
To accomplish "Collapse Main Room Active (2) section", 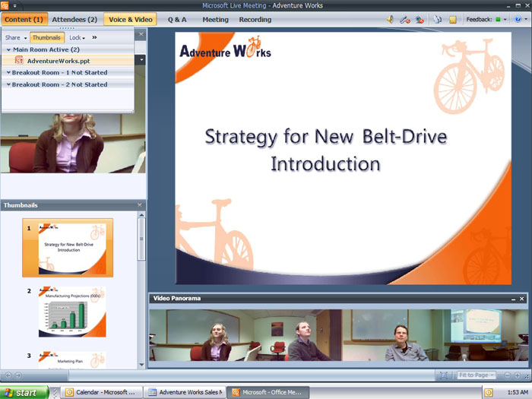I will coord(8,49).
